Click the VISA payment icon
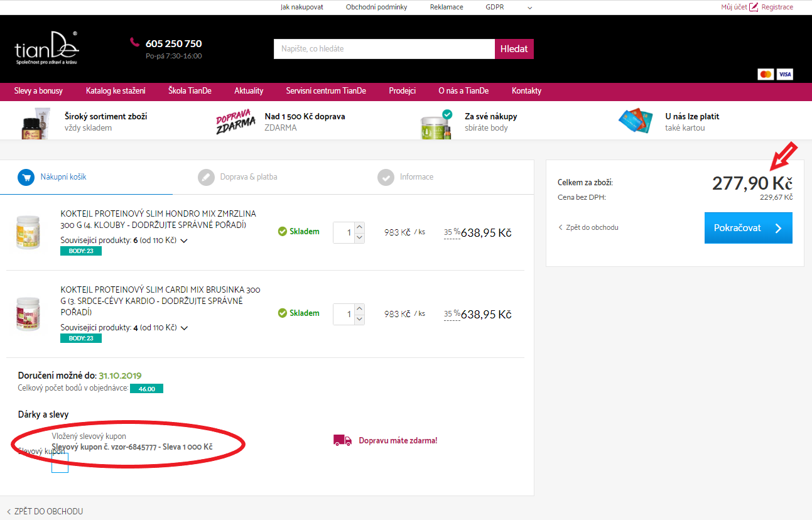Image resolution: width=812 pixels, height=520 pixels. (785, 74)
